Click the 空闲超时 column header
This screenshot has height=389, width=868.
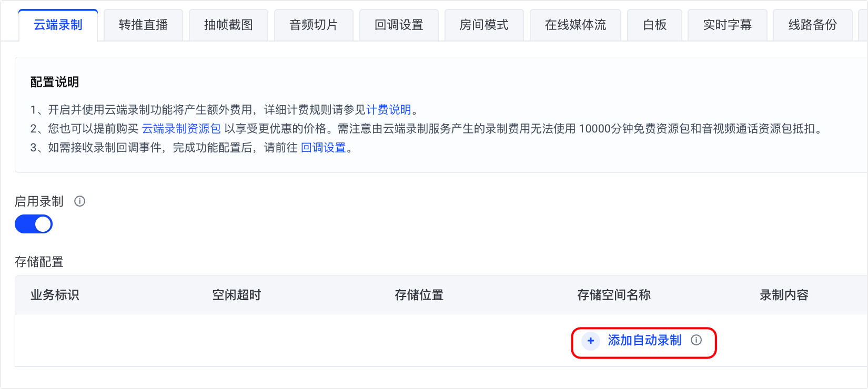[237, 295]
